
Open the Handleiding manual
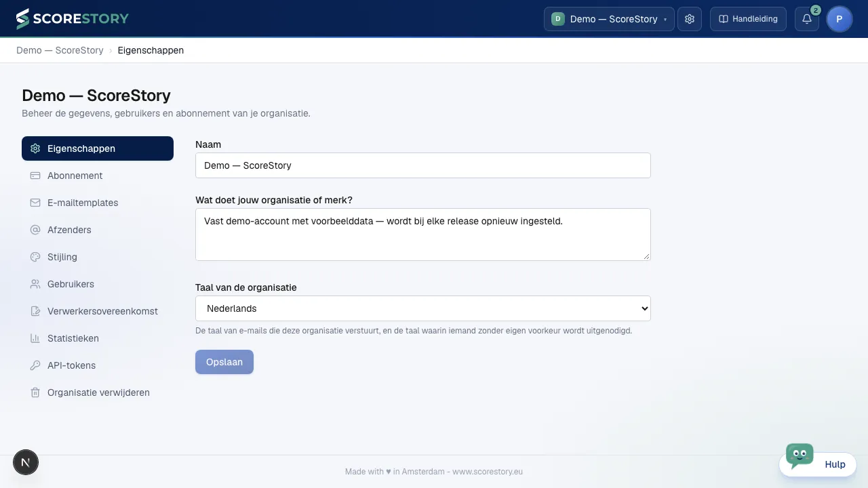[748, 19]
